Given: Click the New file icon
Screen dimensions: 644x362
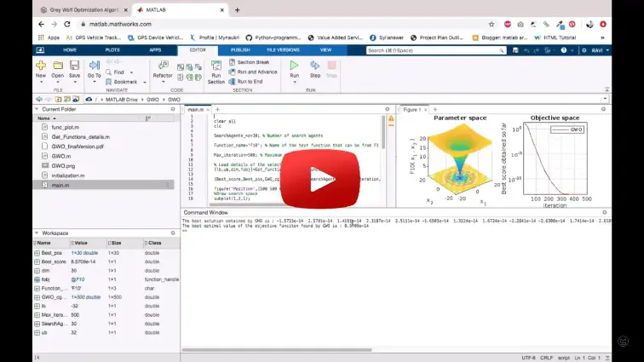Looking at the screenshot, I should [x=40, y=66].
